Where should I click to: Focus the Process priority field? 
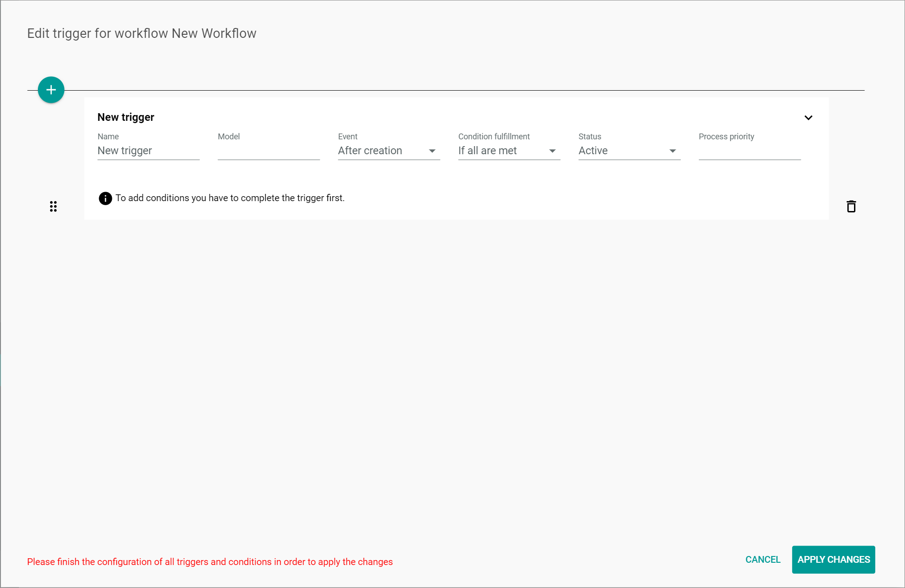tap(749, 151)
